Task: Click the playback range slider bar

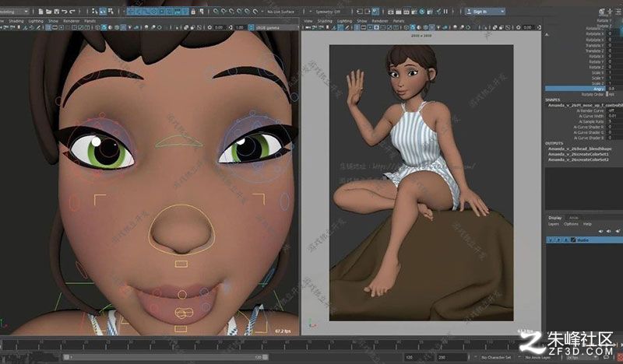Action: [166, 357]
